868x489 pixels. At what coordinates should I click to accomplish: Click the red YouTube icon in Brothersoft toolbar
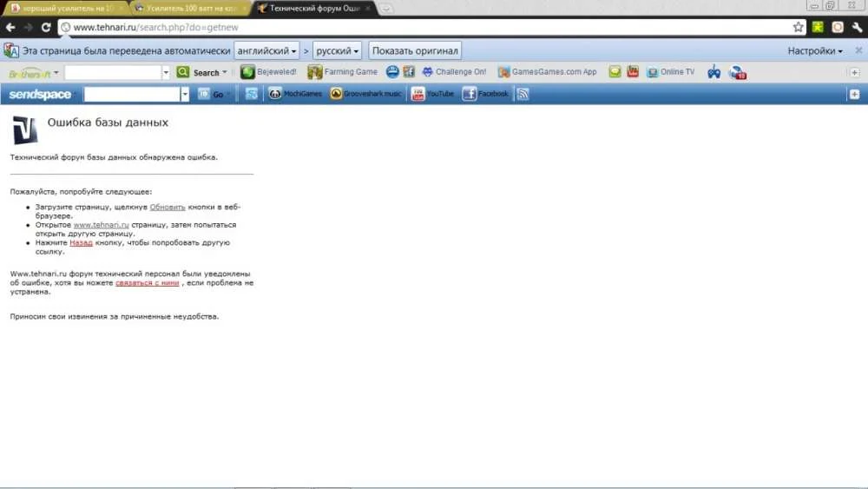pos(633,72)
